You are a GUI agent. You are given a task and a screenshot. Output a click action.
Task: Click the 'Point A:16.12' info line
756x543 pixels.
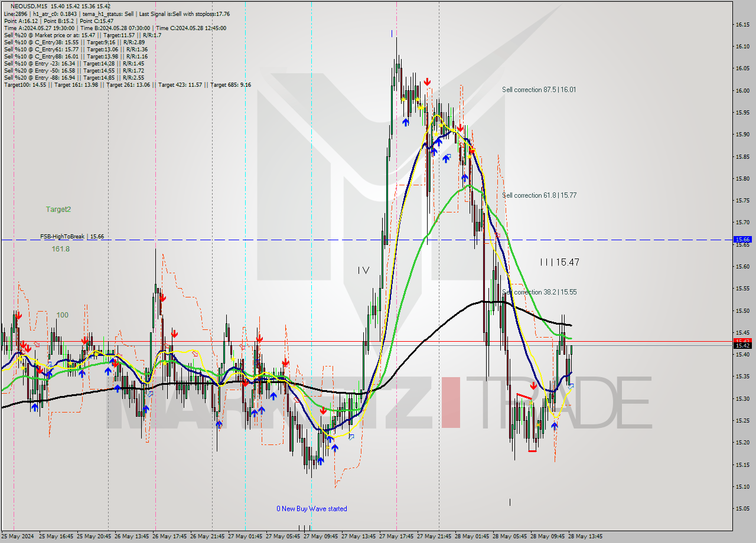58,21
